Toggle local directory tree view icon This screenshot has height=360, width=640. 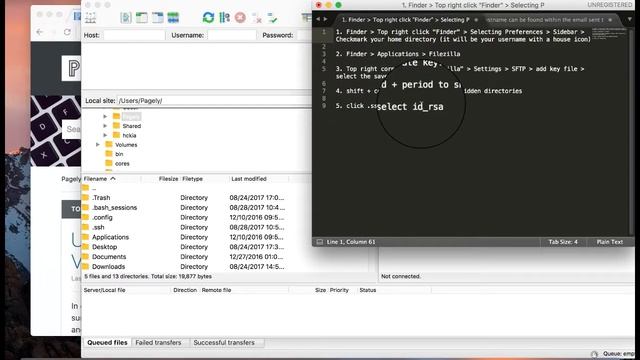tap(142, 18)
